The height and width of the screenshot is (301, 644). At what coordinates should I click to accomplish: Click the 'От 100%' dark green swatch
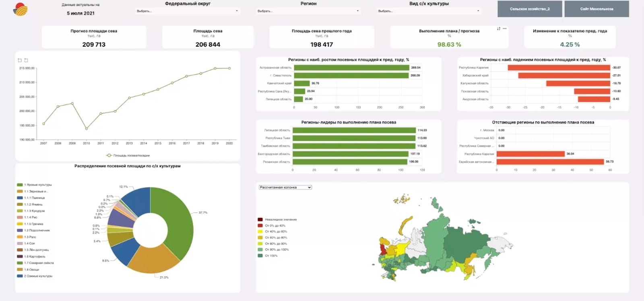pos(260,256)
